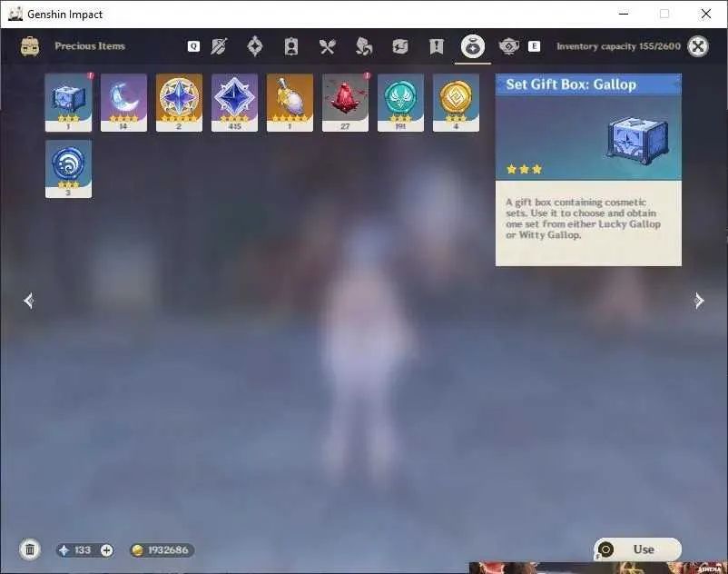Open the Materials tab flower icon
Image resolution: width=728 pixels, height=574 pixels.
point(363,46)
